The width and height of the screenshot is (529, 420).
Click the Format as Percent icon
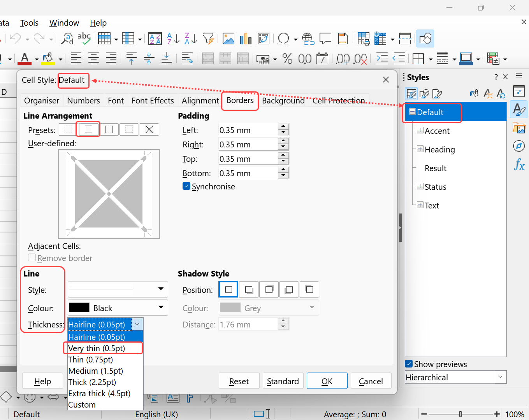[x=287, y=59]
